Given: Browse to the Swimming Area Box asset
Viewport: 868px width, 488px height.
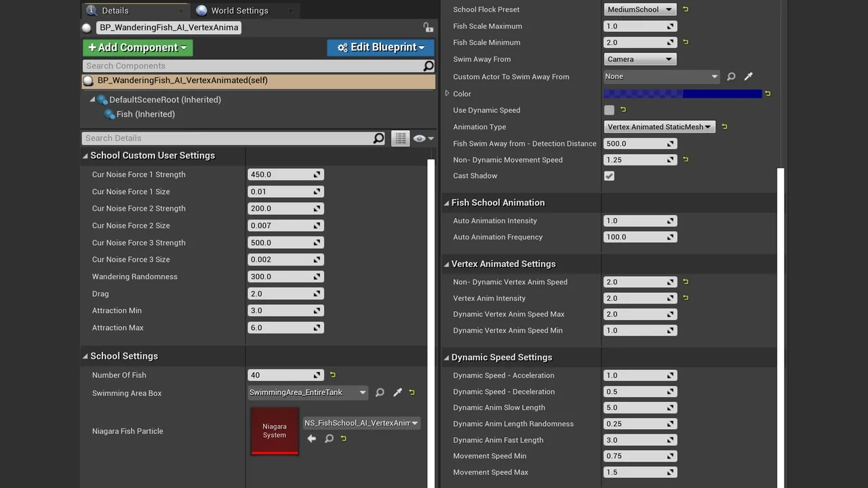Looking at the screenshot, I should [380, 392].
